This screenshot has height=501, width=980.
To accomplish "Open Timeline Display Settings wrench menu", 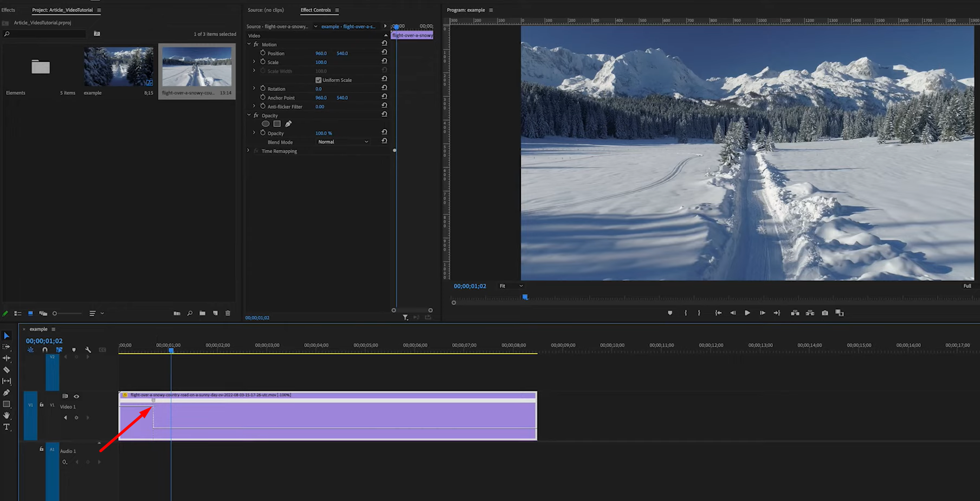I will tap(88, 350).
